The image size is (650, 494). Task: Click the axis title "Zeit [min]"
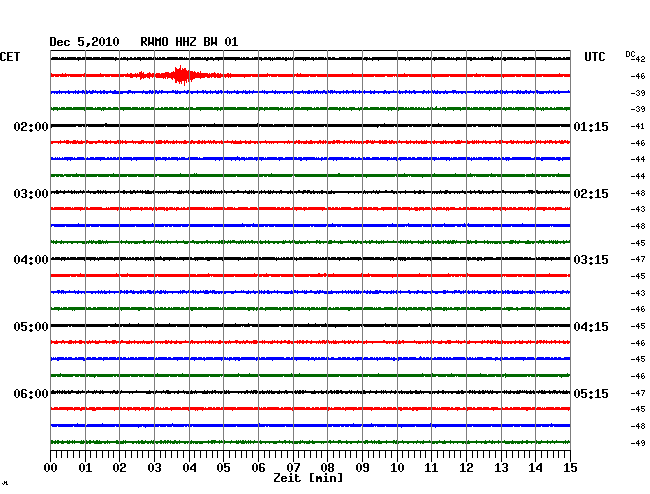pos(308,478)
